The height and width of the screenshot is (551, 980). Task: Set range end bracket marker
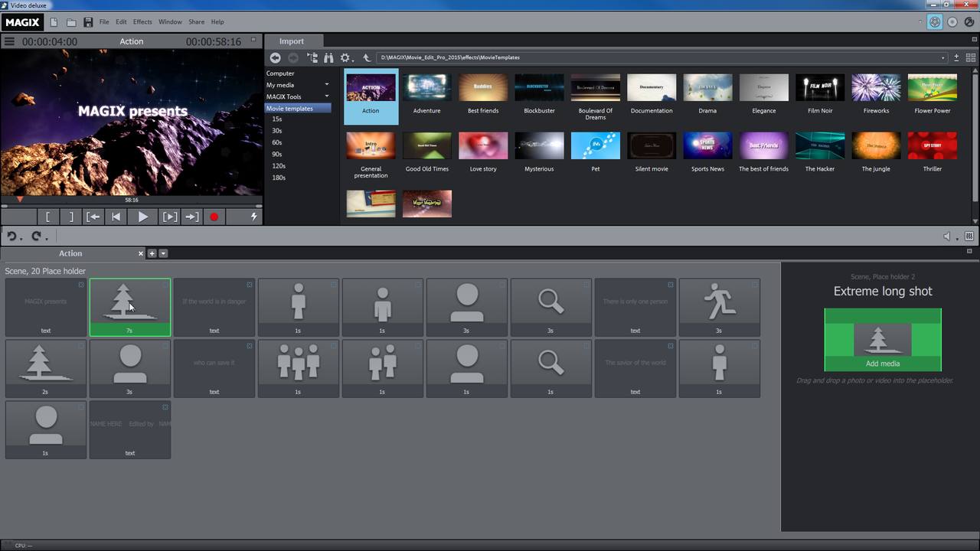[x=71, y=217]
